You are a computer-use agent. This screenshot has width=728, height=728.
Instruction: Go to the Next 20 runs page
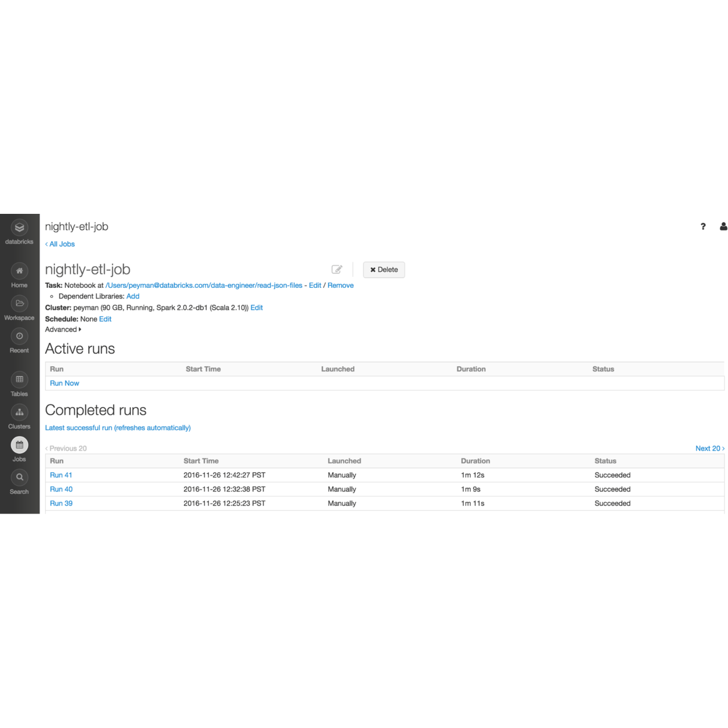[x=709, y=448]
